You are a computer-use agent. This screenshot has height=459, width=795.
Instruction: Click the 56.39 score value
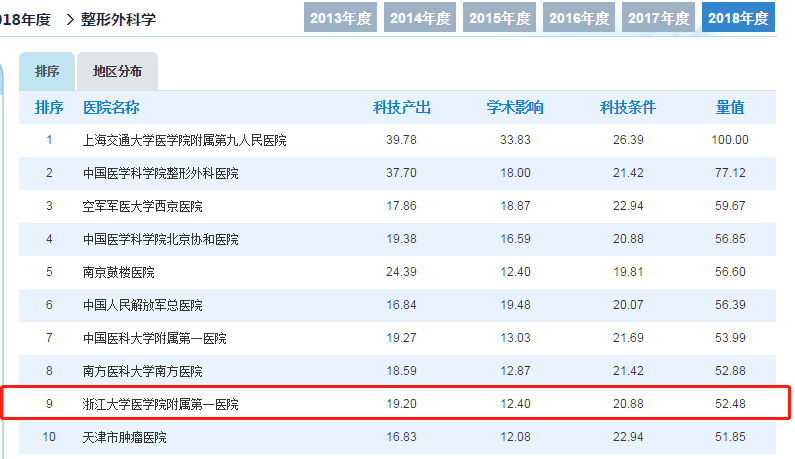tap(730, 305)
